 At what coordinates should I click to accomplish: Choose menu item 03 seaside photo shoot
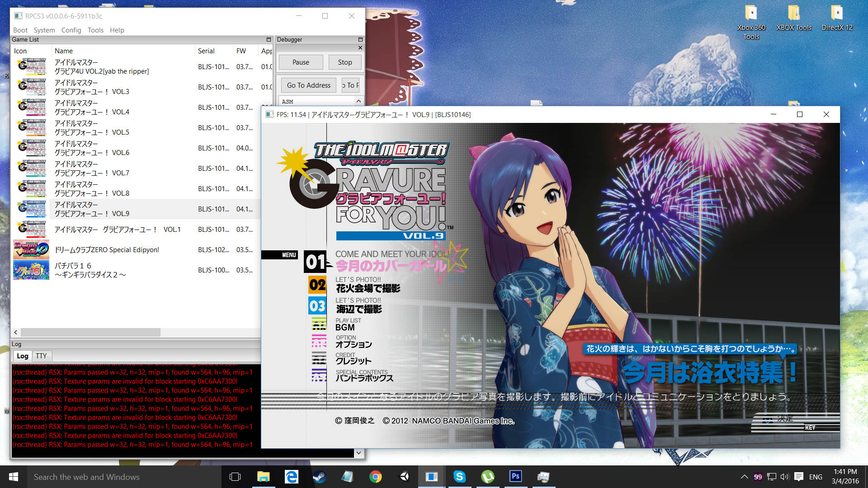click(346, 305)
